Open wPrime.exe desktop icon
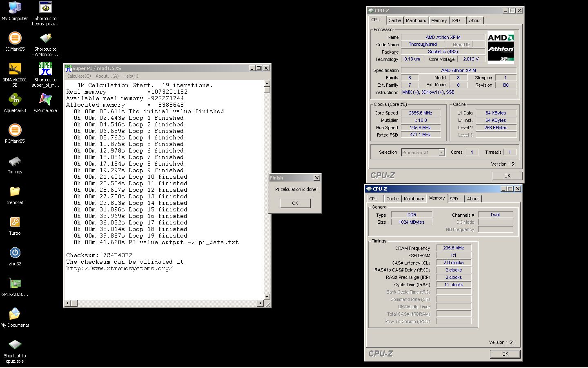This screenshot has height=368, width=588. (x=45, y=103)
